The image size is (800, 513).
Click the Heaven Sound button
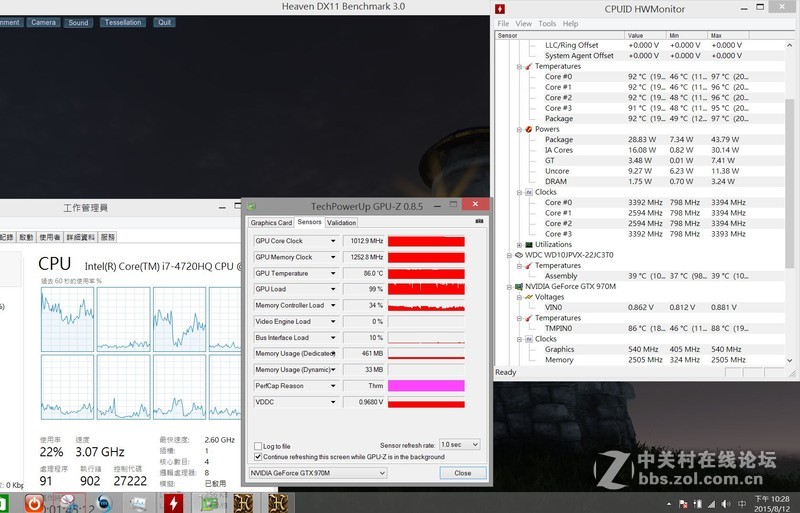tap(78, 22)
